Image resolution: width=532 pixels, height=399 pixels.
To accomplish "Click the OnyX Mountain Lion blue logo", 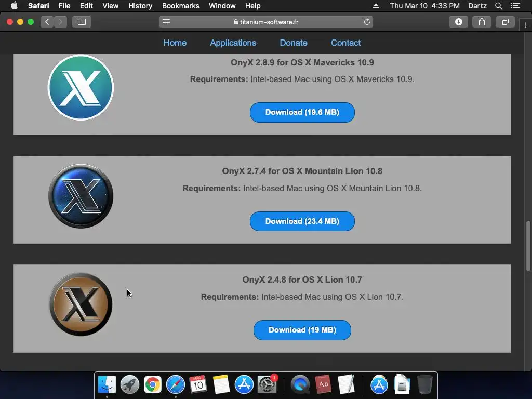I will tap(81, 196).
